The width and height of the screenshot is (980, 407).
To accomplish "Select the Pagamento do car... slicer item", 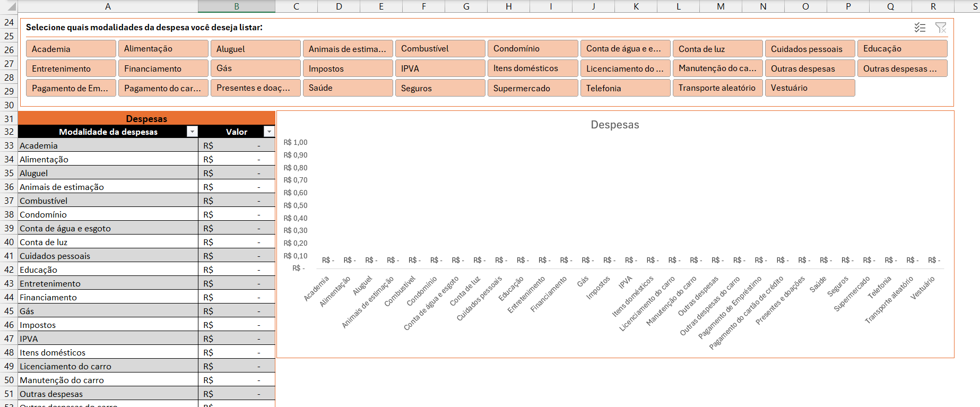I will coord(163,88).
